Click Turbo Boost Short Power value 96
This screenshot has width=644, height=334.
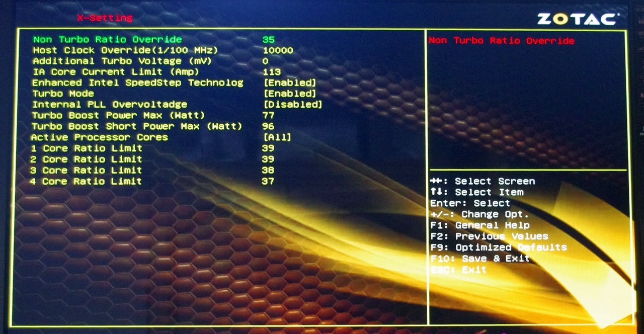(x=268, y=126)
